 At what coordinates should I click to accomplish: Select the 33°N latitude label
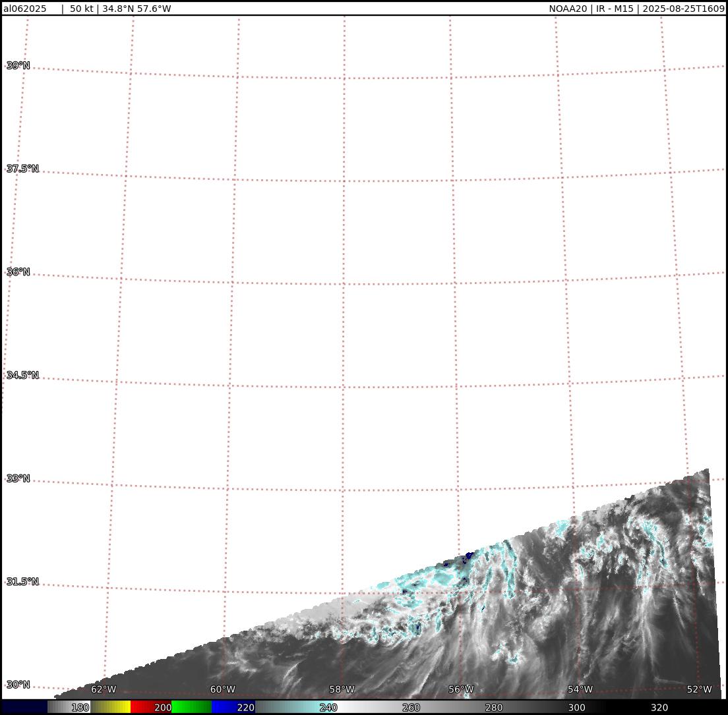[18, 478]
